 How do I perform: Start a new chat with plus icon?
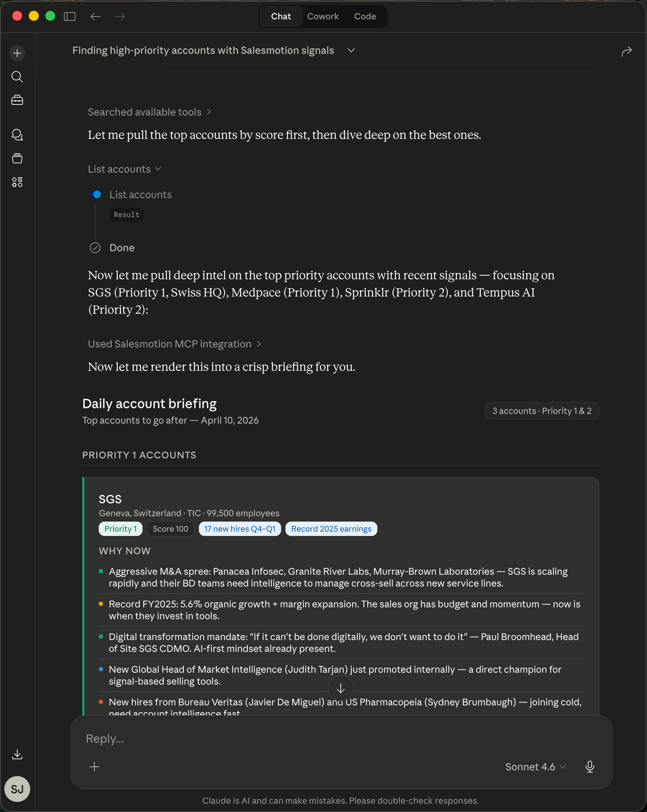point(17,53)
